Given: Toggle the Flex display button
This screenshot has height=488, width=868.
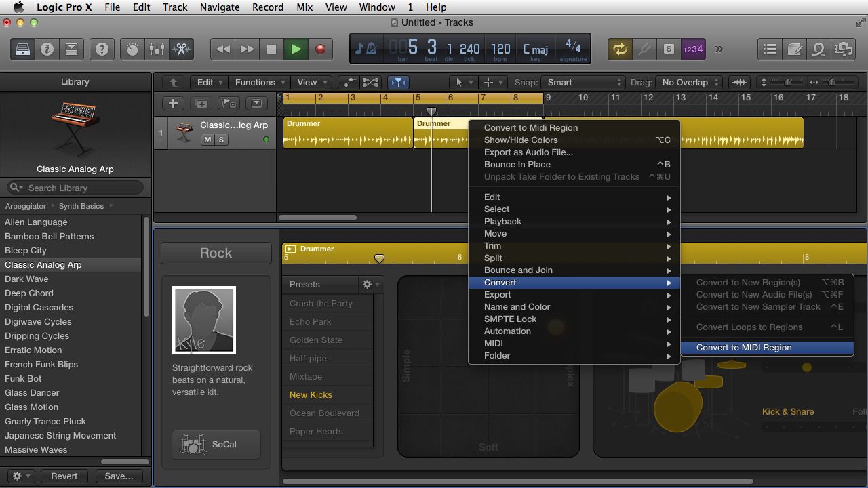Looking at the screenshot, I should point(370,82).
